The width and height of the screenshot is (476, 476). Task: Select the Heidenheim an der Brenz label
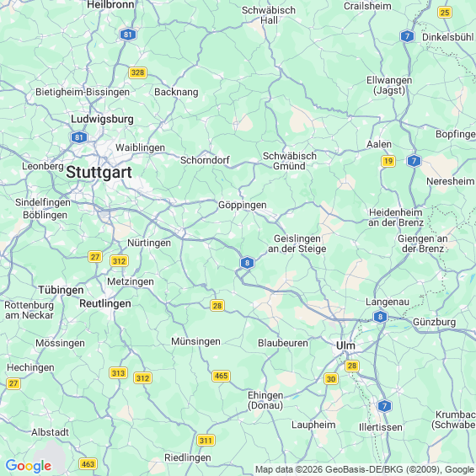coord(396,217)
